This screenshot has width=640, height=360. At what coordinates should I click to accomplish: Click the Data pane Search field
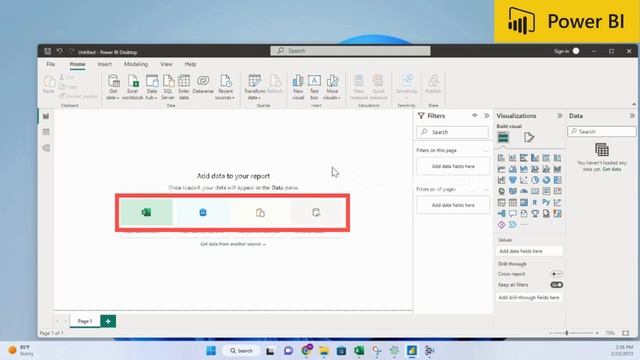(x=602, y=131)
